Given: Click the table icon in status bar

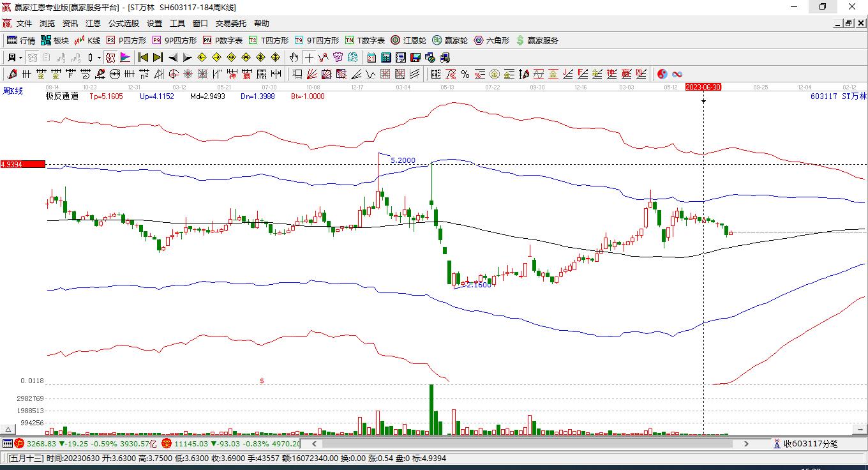Looking at the screenshot, I should coord(7,443).
